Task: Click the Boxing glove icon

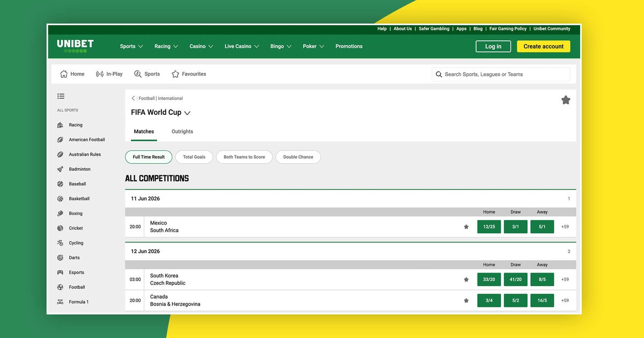Action: coord(60,214)
